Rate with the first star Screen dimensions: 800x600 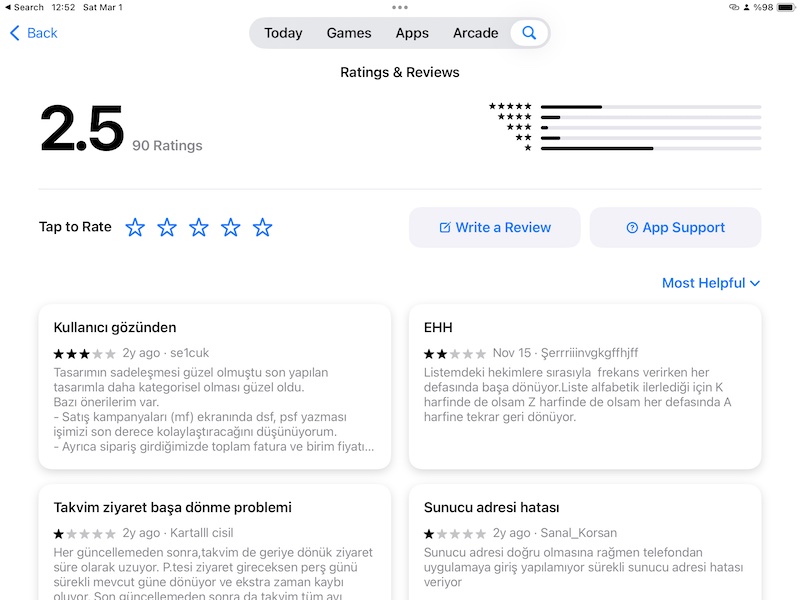coord(135,228)
